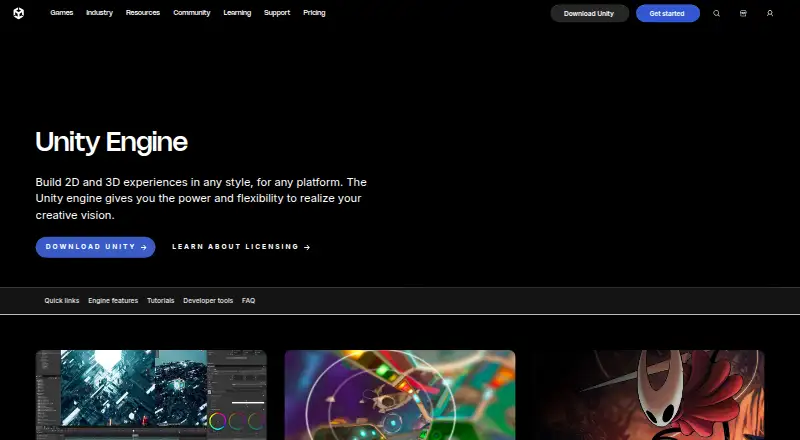Open the Resources menu
The width and height of the screenshot is (800, 440).
click(x=143, y=13)
